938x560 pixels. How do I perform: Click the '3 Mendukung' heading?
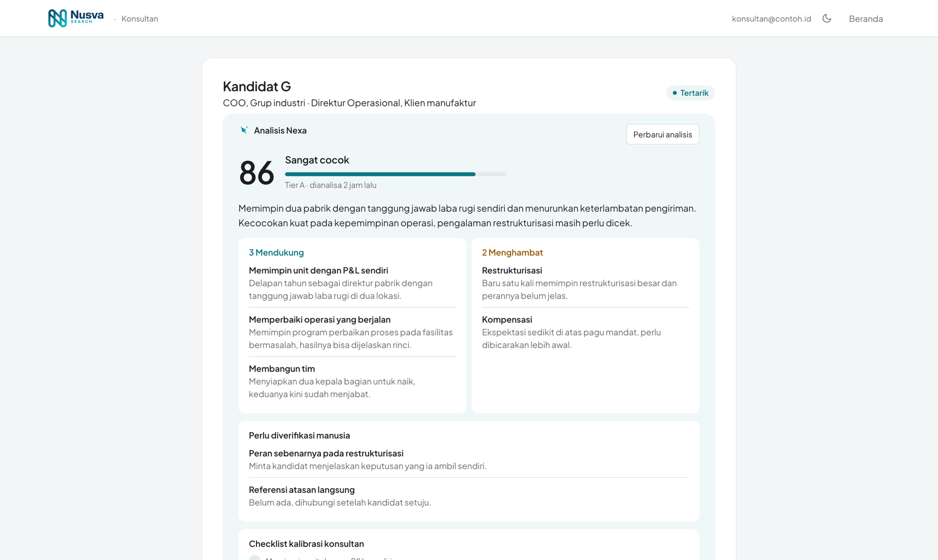[x=276, y=252]
